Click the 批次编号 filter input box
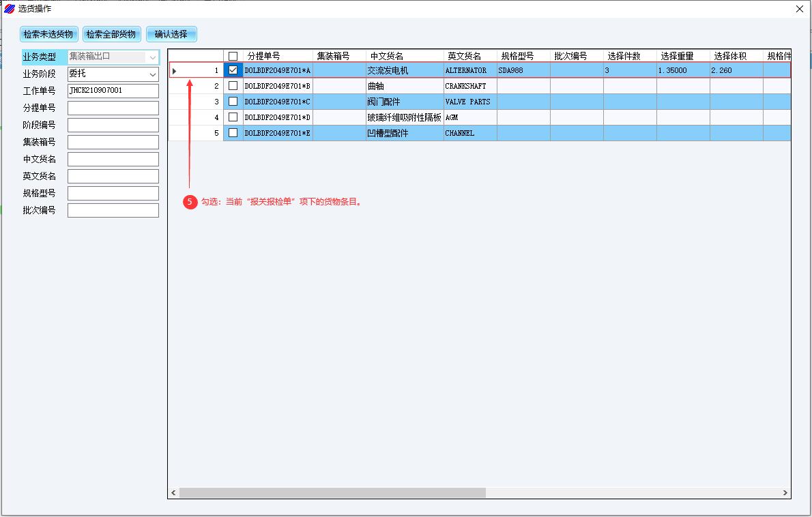This screenshot has width=812, height=517. tap(113, 210)
